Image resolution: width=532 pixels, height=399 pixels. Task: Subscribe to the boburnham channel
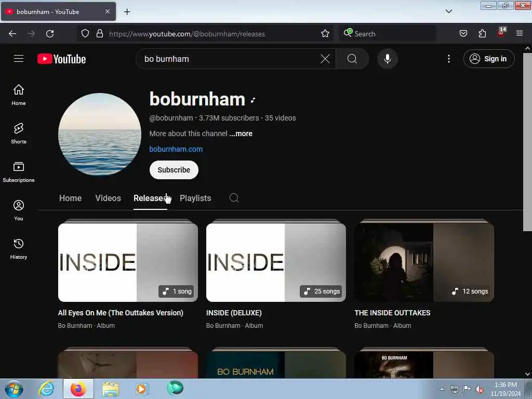tap(174, 170)
